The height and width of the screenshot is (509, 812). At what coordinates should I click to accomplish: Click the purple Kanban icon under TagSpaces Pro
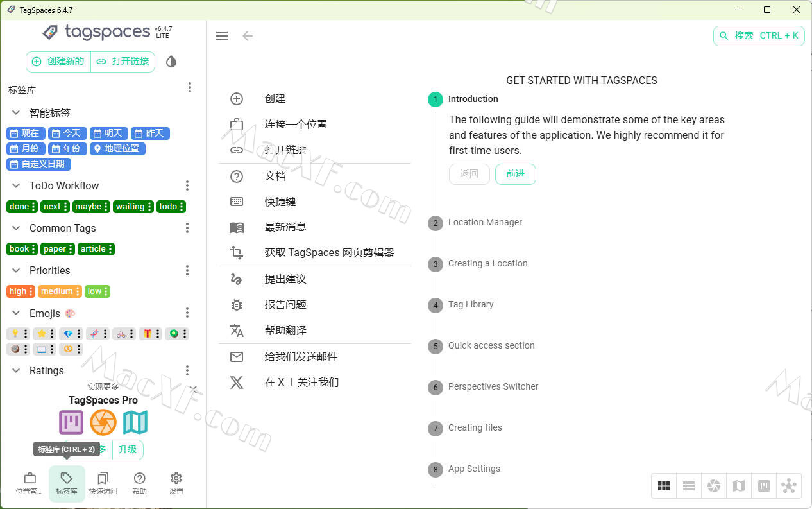click(71, 422)
